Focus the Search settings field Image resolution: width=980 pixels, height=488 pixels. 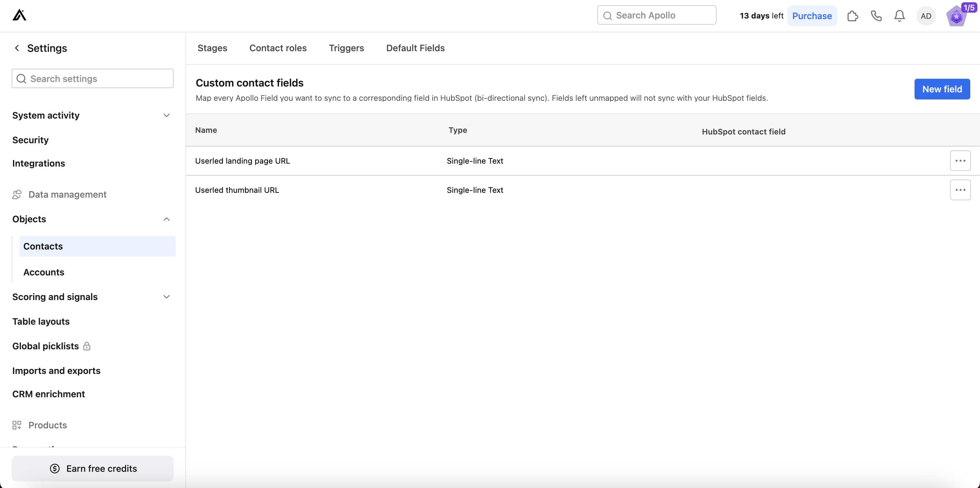99,78
